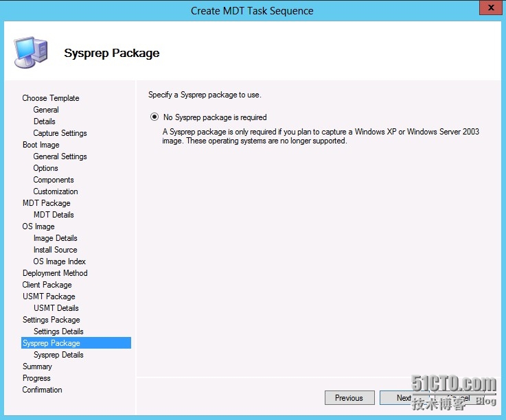Go to the Summary step
The image size is (506, 420).
37,366
